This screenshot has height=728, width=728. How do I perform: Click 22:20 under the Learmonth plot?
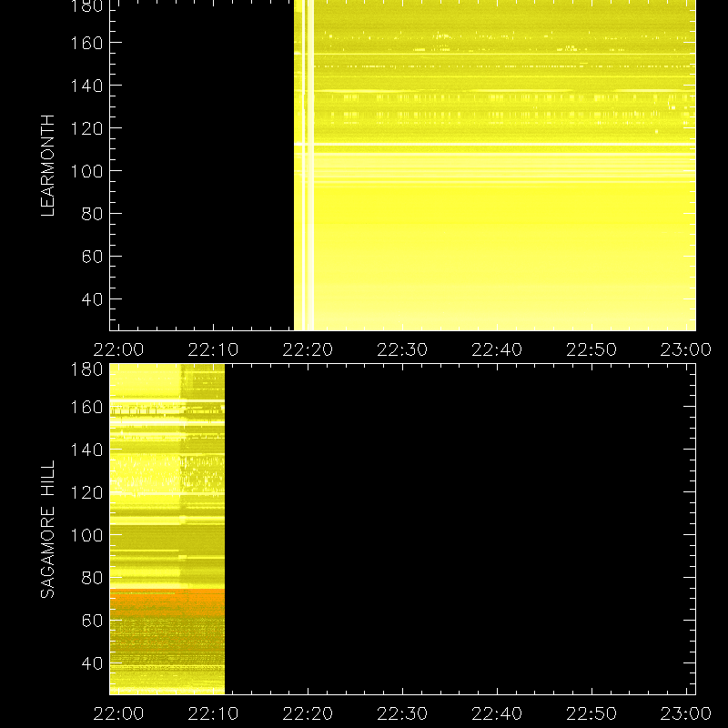pyautogui.click(x=308, y=349)
